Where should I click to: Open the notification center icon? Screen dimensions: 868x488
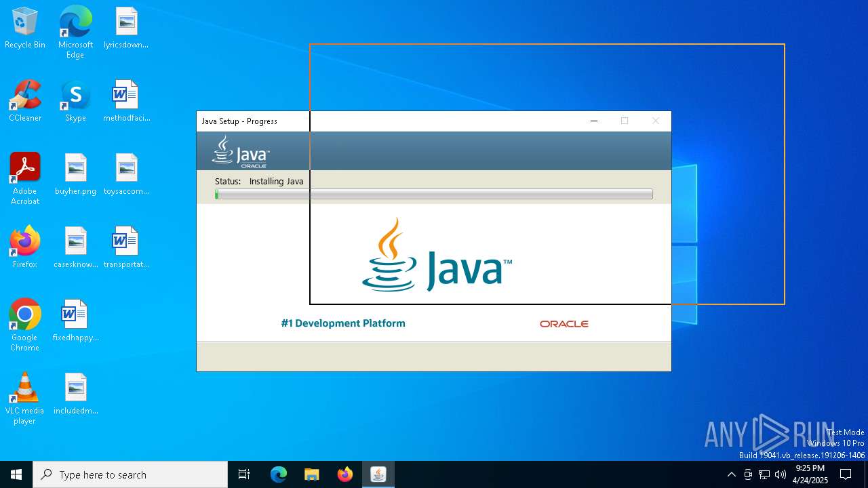pyautogui.click(x=846, y=474)
